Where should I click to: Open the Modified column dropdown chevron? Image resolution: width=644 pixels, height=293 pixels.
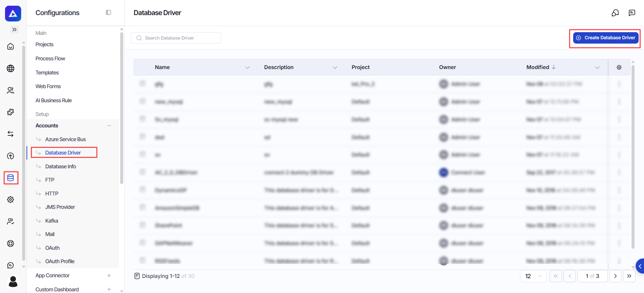(x=597, y=67)
